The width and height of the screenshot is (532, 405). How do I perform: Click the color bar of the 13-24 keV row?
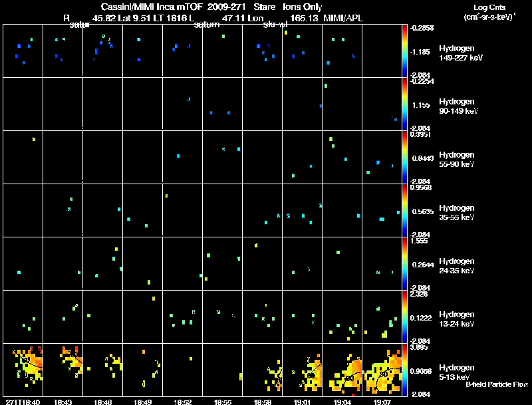coord(404,317)
